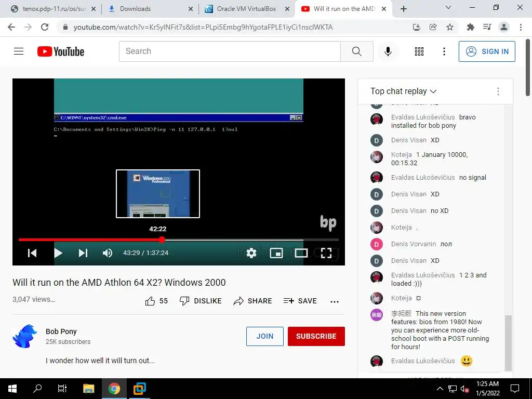
Task: Share this page via address bar icon
Action: click(433, 27)
